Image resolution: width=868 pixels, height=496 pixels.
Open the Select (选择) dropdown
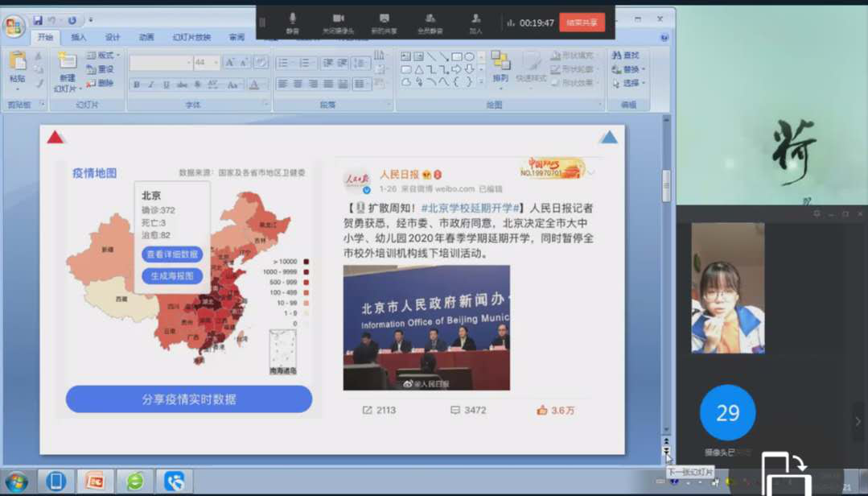(628, 83)
